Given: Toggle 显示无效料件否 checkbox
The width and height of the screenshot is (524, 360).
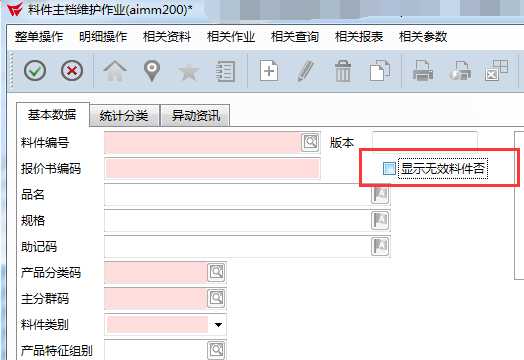Looking at the screenshot, I should pyautogui.click(x=389, y=168).
